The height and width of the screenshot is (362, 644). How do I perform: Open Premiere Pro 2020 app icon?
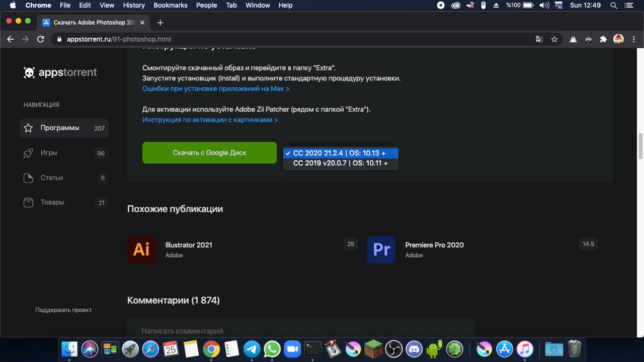point(381,249)
